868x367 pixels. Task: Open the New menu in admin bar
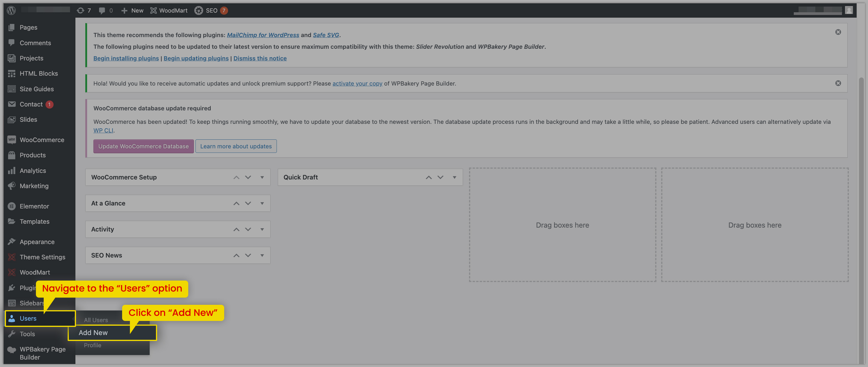(132, 10)
